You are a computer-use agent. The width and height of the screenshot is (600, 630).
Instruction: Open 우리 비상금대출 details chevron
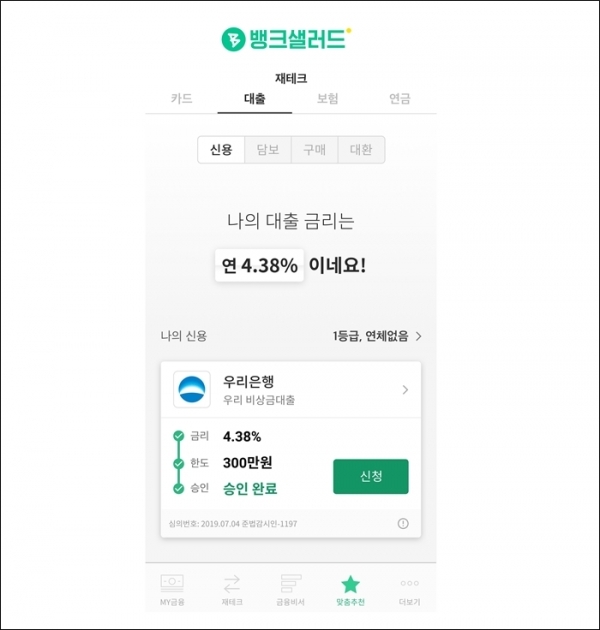tap(405, 390)
